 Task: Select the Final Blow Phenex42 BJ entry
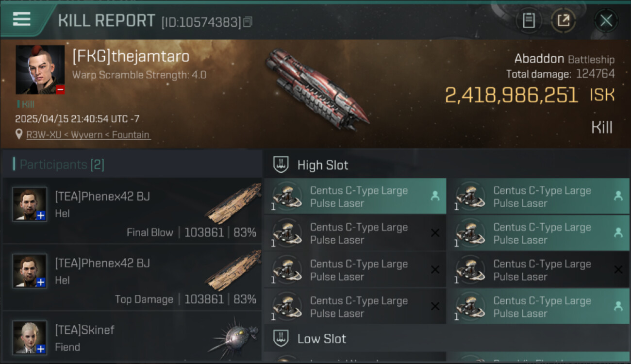(x=132, y=211)
